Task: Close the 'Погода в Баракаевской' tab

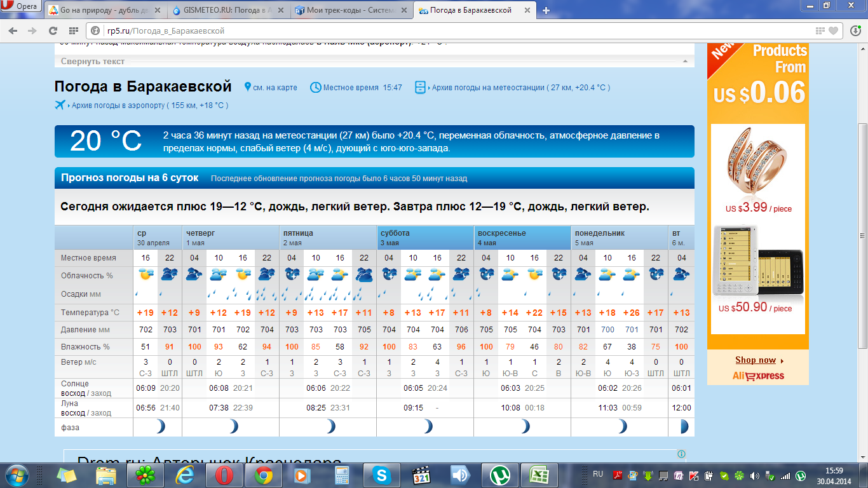Action: coord(526,10)
